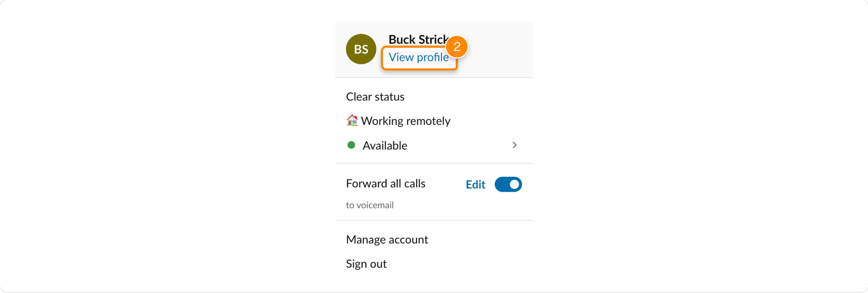Screen dimensions: 868x293
Task: Disable the Forward all calls toggle
Action: pos(508,184)
